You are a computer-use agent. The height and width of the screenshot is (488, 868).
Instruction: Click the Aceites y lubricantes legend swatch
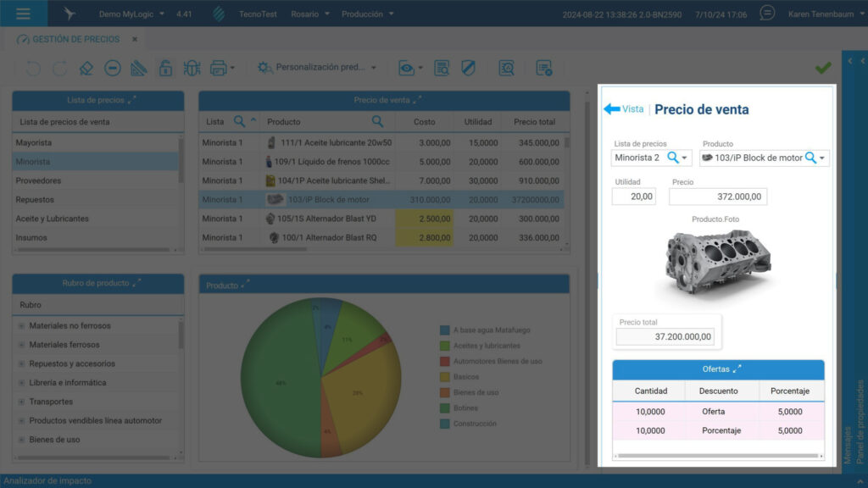point(444,346)
